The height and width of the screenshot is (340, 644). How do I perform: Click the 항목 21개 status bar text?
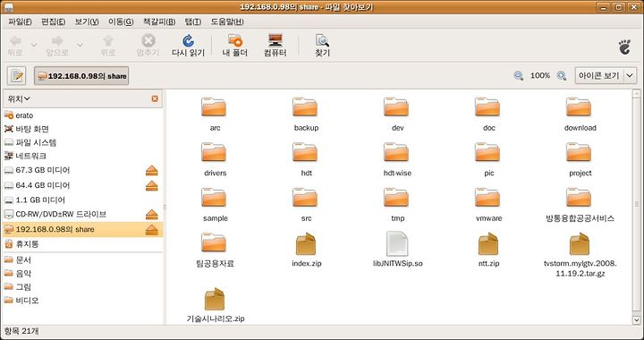click(21, 331)
